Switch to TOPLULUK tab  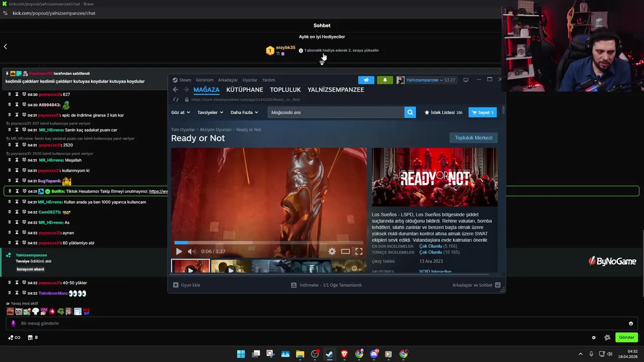(285, 89)
